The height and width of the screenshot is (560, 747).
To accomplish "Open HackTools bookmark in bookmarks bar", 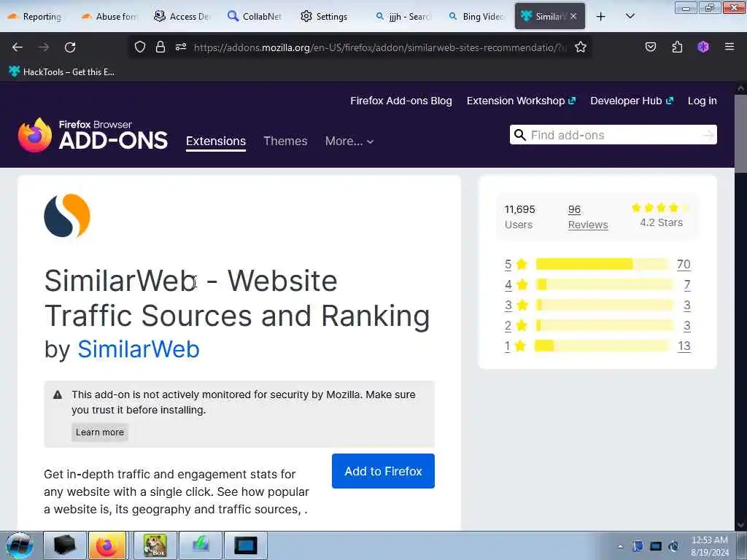I will (x=62, y=72).
